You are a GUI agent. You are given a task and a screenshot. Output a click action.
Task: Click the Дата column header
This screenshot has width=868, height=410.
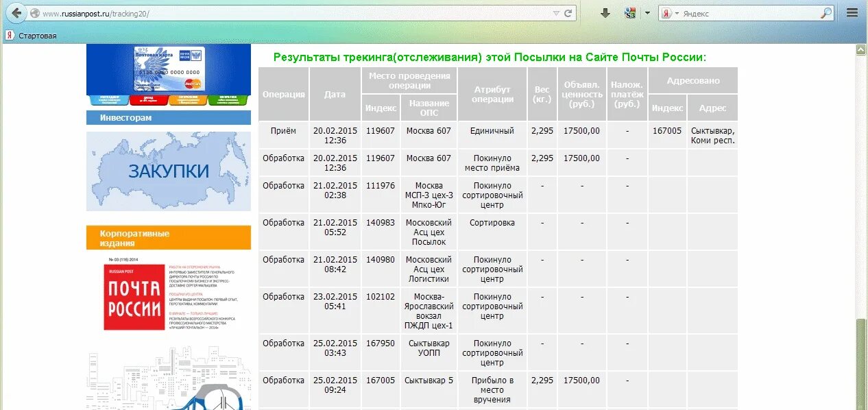(335, 94)
